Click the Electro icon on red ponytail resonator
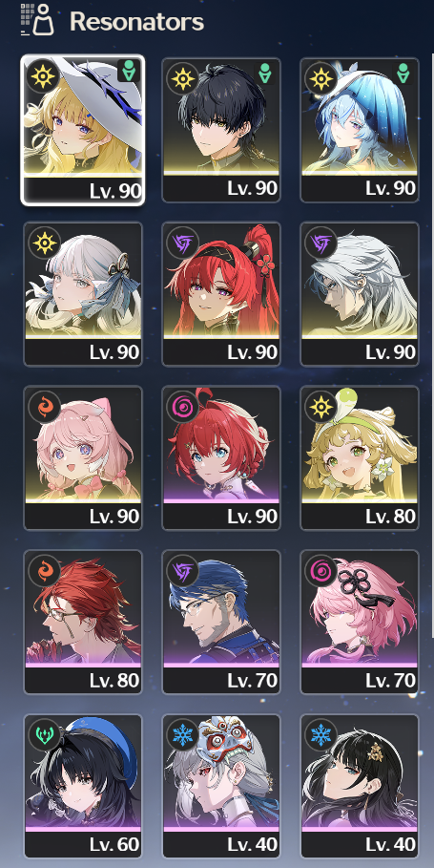The width and height of the screenshot is (434, 868). [x=182, y=242]
